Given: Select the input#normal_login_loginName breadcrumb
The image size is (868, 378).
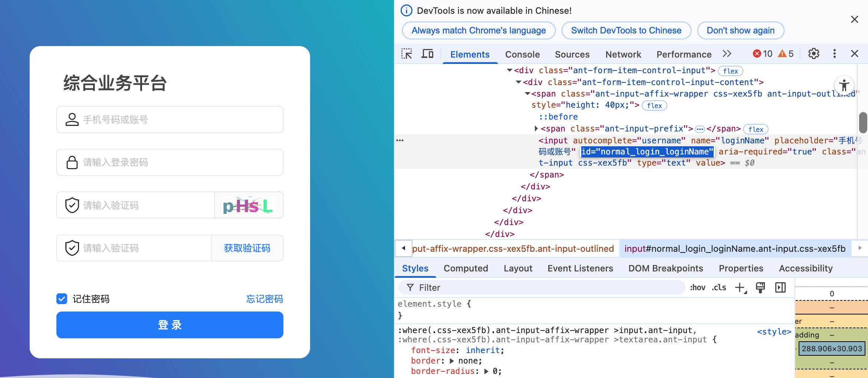Looking at the screenshot, I should (x=735, y=248).
